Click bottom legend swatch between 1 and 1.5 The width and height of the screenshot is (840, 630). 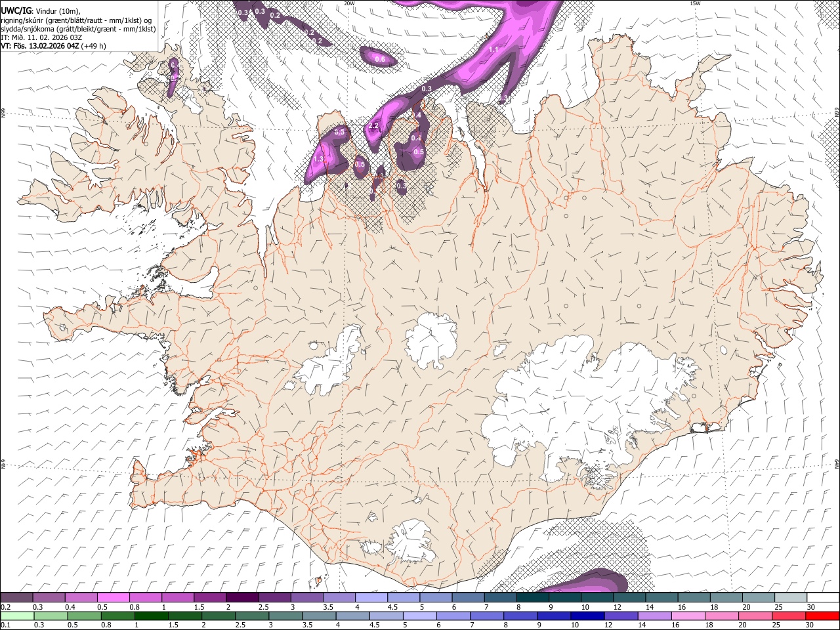(x=151, y=616)
